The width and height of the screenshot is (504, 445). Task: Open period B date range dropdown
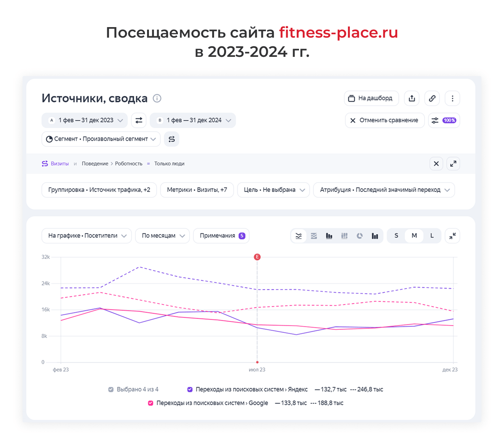[x=193, y=120]
